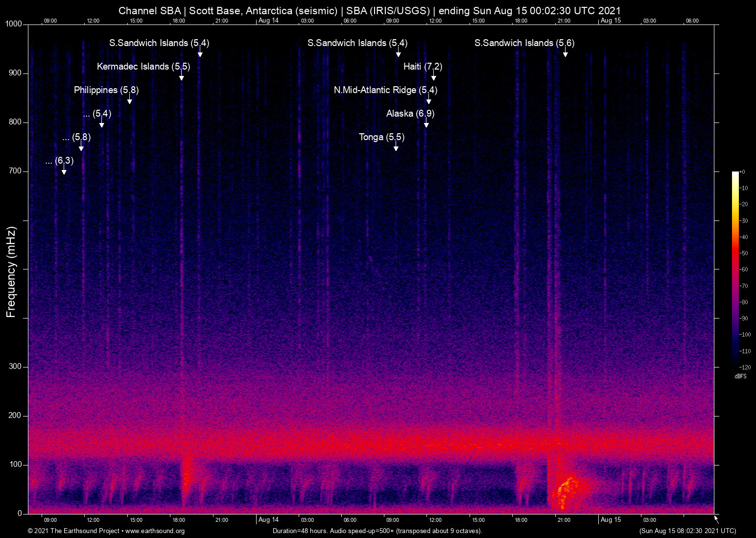Click the Tonga (5.5) event label
This screenshot has height=538, width=756.
click(381, 137)
